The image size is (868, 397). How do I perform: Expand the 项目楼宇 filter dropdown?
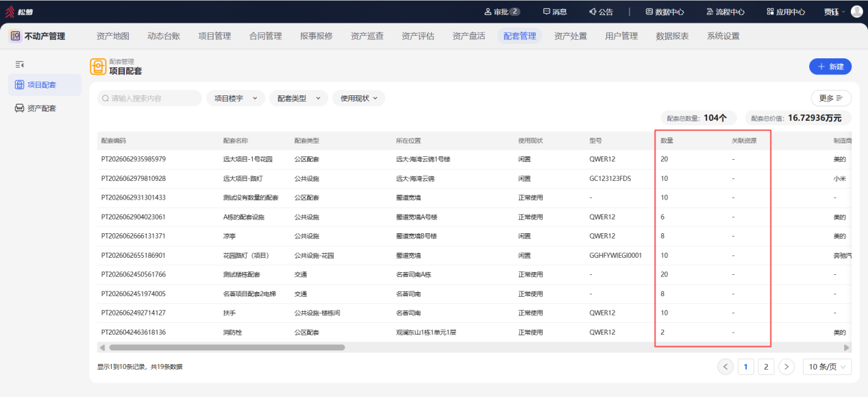tap(236, 98)
